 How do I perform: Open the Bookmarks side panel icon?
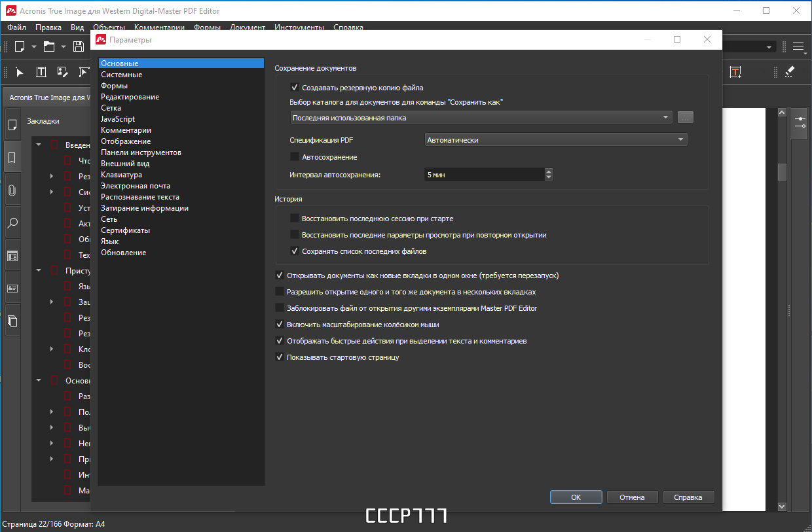click(x=12, y=158)
